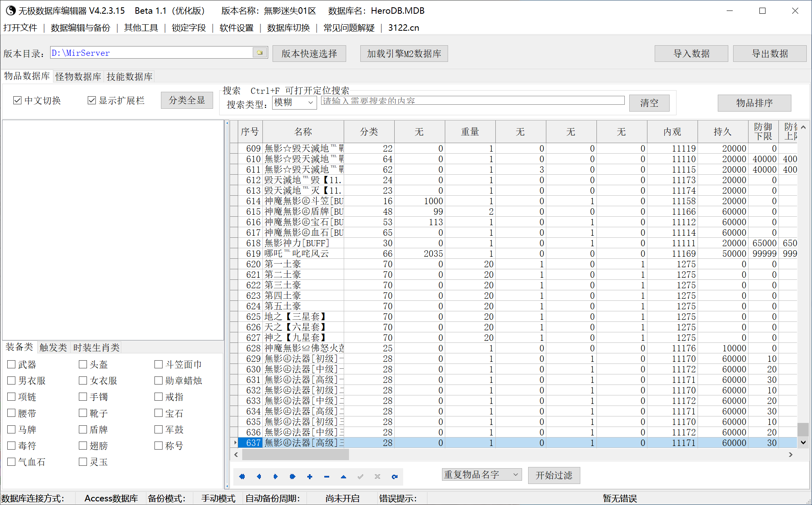
Task: Open 重复物品名字 filter dropdown
Action: (482, 475)
